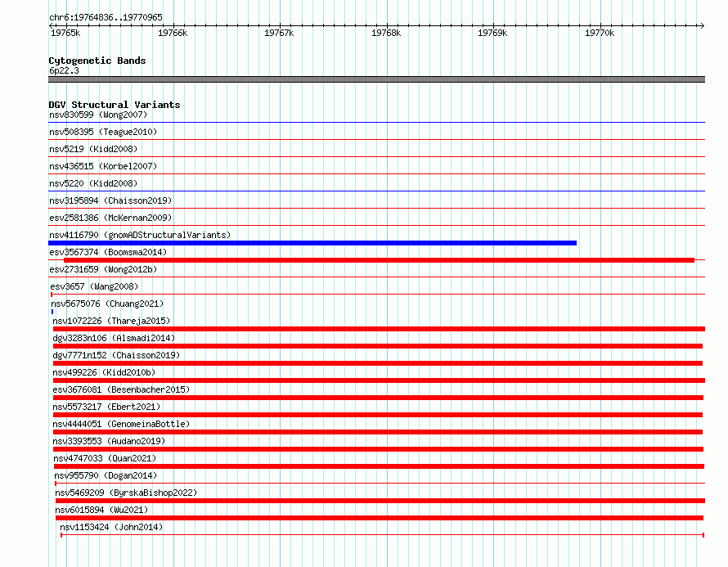Select the red nsv499226 Kidd2010b variant bar
The image size is (728, 567).
click(379, 380)
